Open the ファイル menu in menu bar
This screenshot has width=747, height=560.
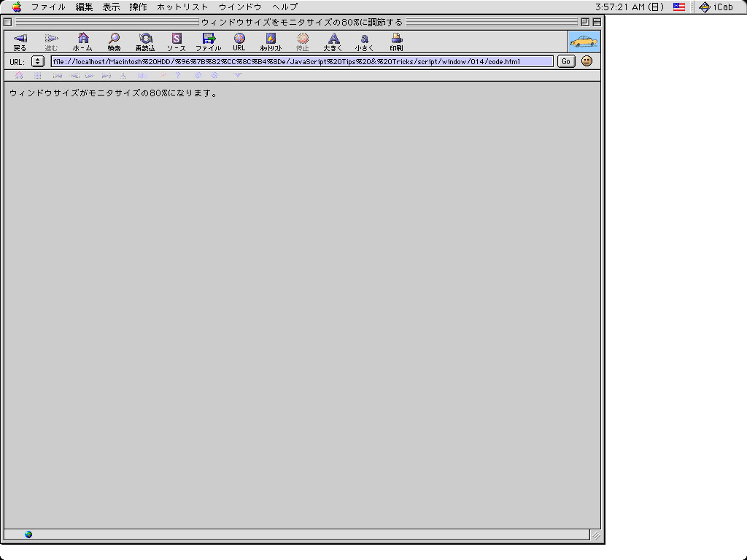[47, 7]
